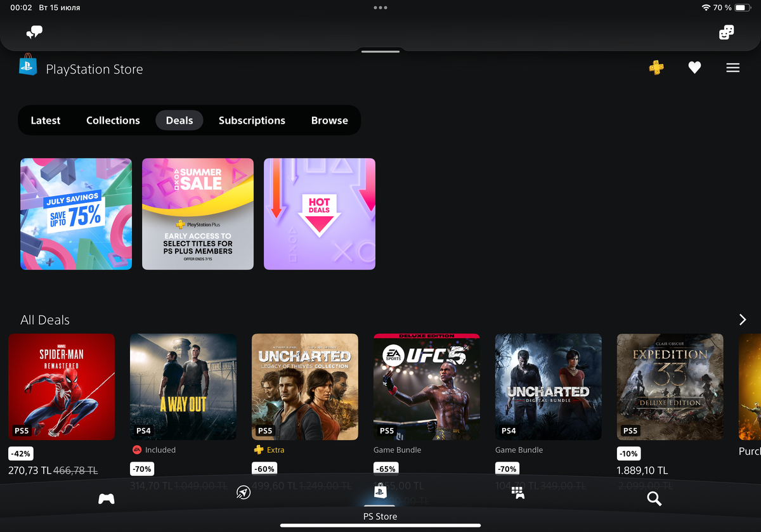
Task: Tap the All Deals heading
Action: (45, 320)
